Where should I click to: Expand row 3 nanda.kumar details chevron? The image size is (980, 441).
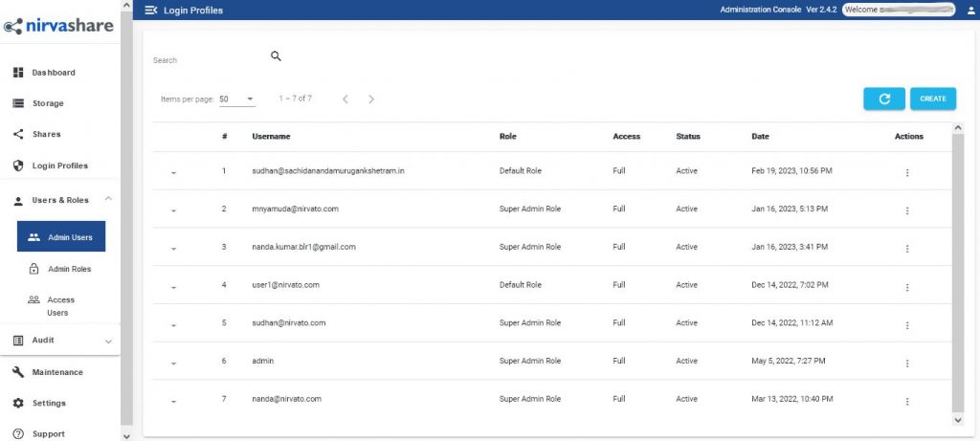(173, 249)
